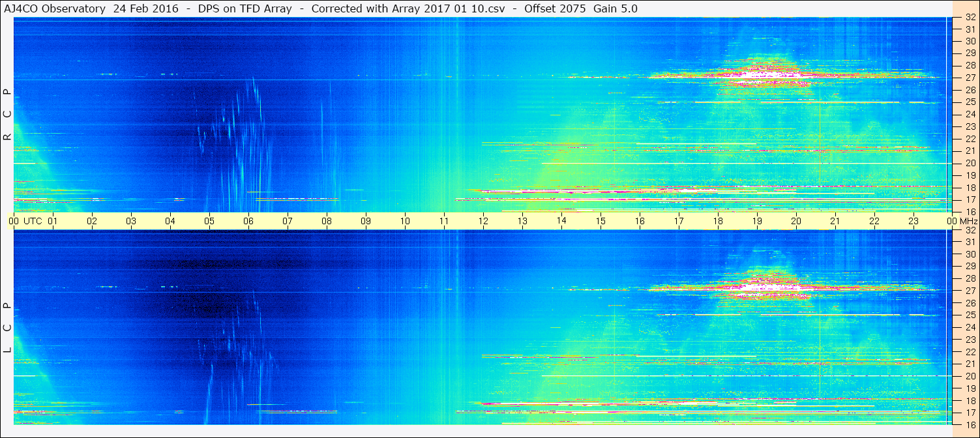Click the 30 MHz label of the RCP panel
The height and width of the screenshot is (438, 980).
click(970, 41)
